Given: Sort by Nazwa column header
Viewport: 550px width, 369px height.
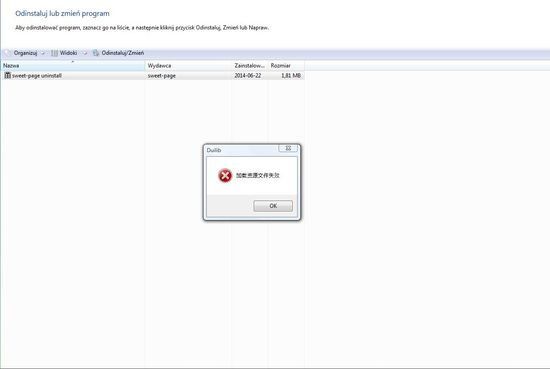Looking at the screenshot, I should 73,66.
